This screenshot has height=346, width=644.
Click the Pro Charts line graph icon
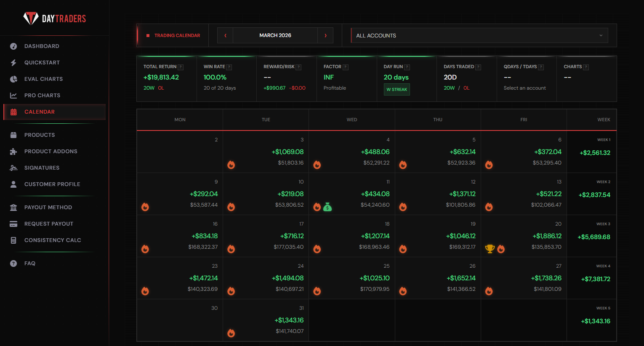[x=13, y=96]
